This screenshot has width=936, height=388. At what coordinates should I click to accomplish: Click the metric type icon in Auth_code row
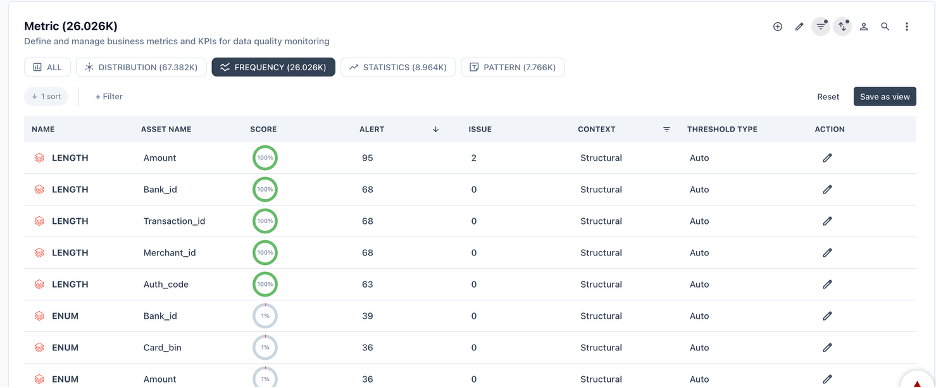click(x=39, y=285)
